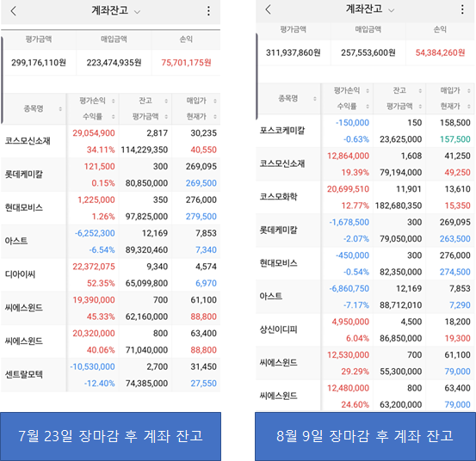Tap total profit 54,384,260원

coord(440,52)
